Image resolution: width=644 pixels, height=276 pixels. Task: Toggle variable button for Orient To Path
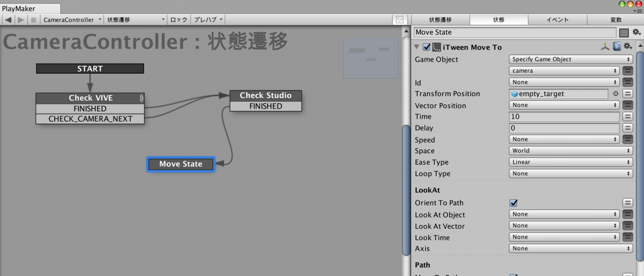[627, 203]
